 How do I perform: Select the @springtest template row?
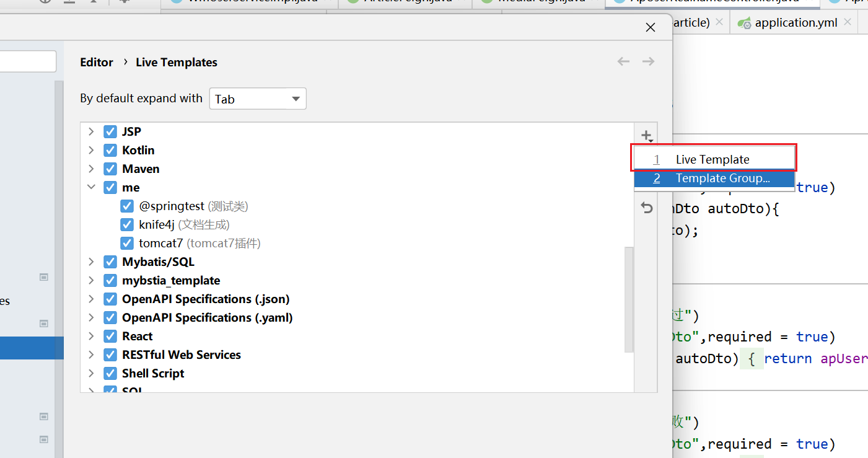click(357, 206)
